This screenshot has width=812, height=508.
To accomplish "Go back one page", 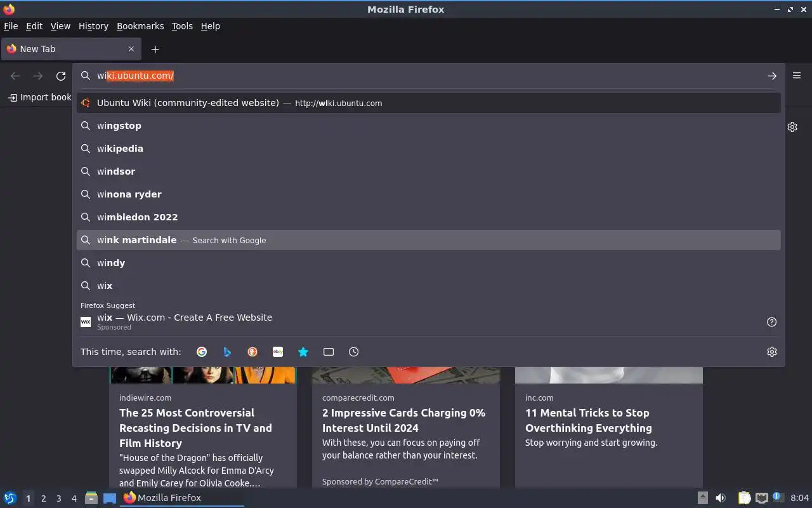I will [15, 76].
